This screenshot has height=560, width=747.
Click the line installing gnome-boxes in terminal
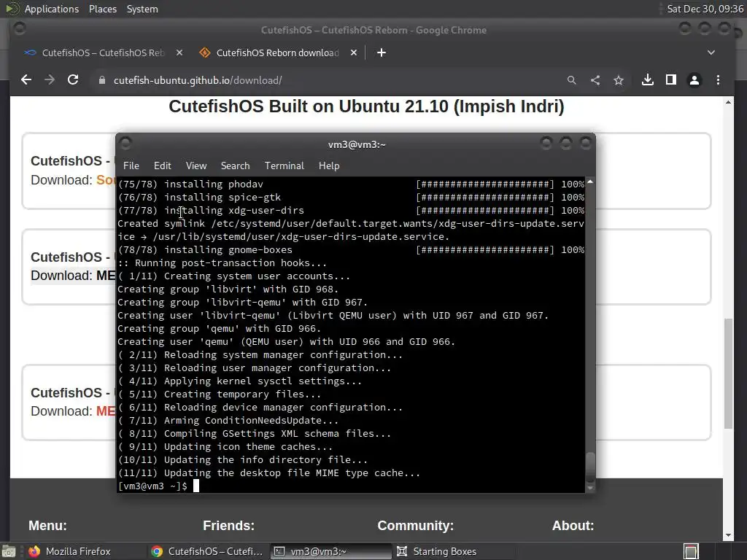point(351,249)
